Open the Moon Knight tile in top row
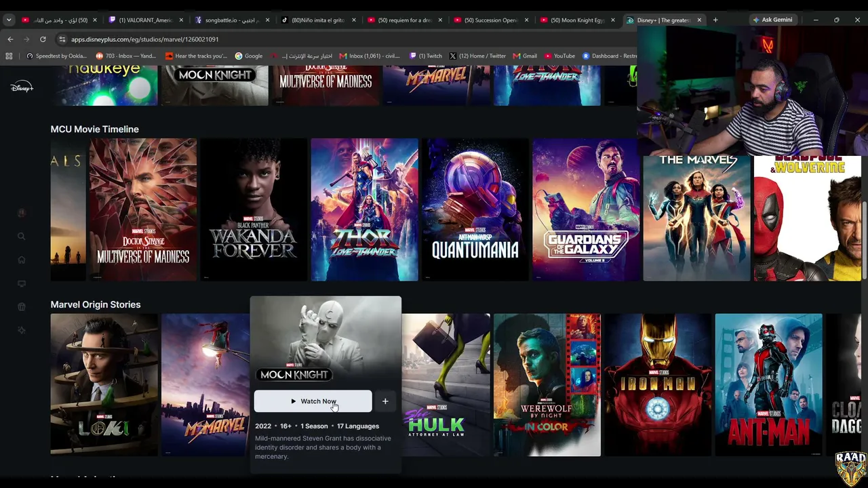This screenshot has width=868, height=488. [x=215, y=85]
